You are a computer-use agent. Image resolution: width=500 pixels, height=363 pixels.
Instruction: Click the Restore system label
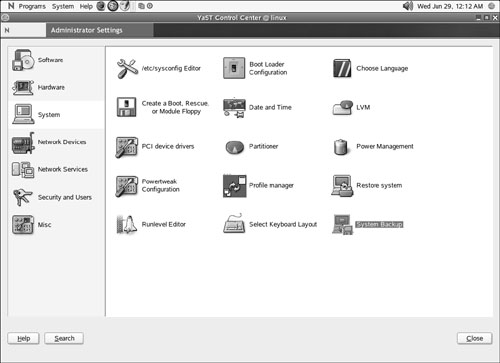point(379,185)
